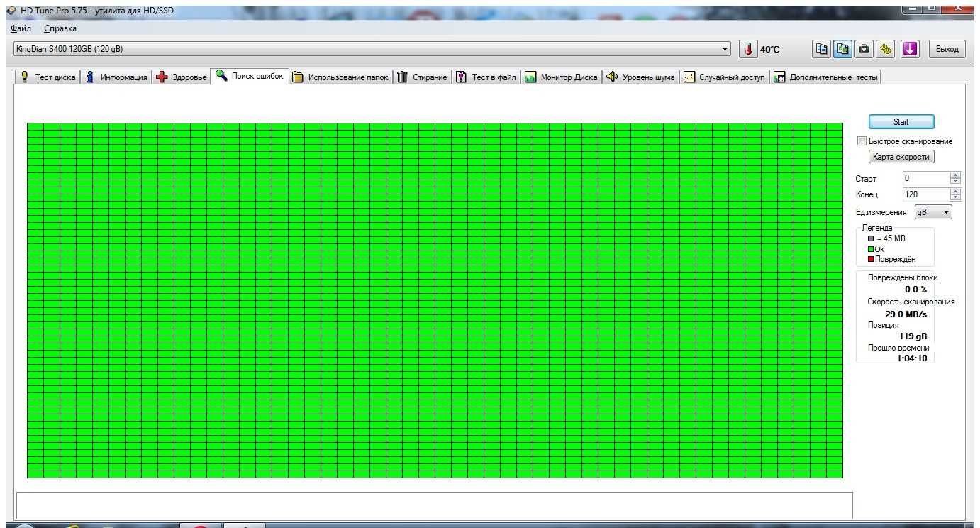Screen dimensions: 980x528
Task: Click the Выход button
Action: pos(947,49)
